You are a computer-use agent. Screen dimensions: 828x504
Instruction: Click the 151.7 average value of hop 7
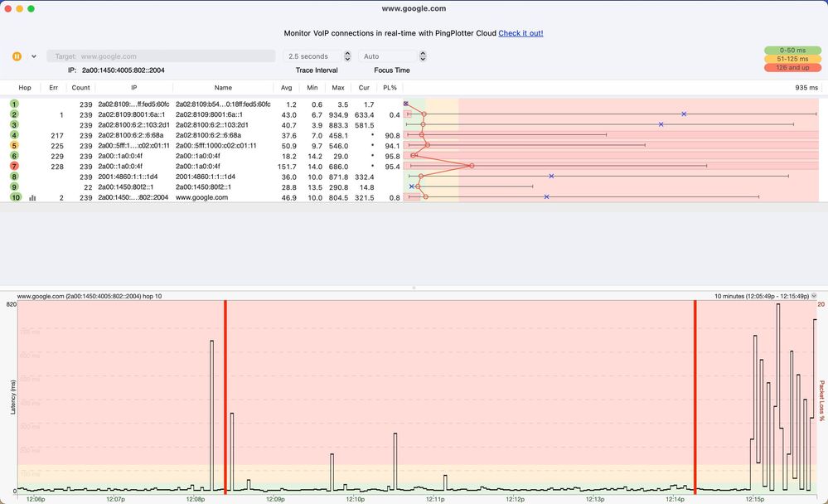pyautogui.click(x=287, y=167)
